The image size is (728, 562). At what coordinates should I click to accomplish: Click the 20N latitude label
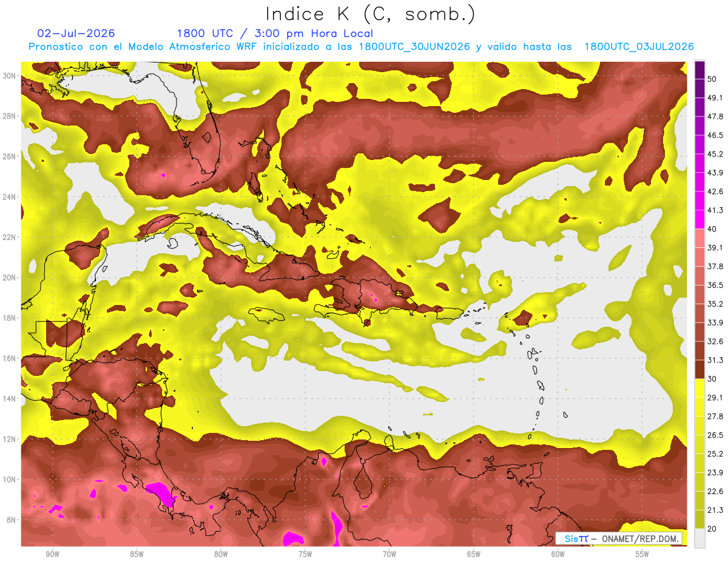point(9,277)
